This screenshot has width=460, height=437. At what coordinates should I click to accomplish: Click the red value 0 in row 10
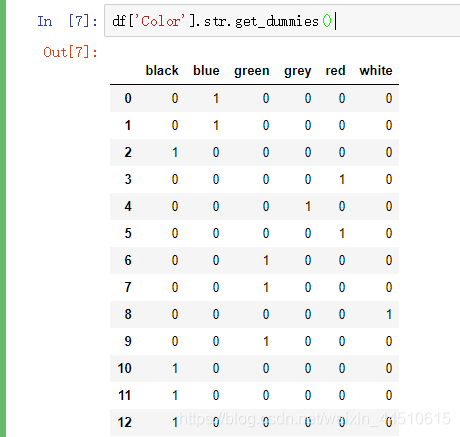pos(342,368)
